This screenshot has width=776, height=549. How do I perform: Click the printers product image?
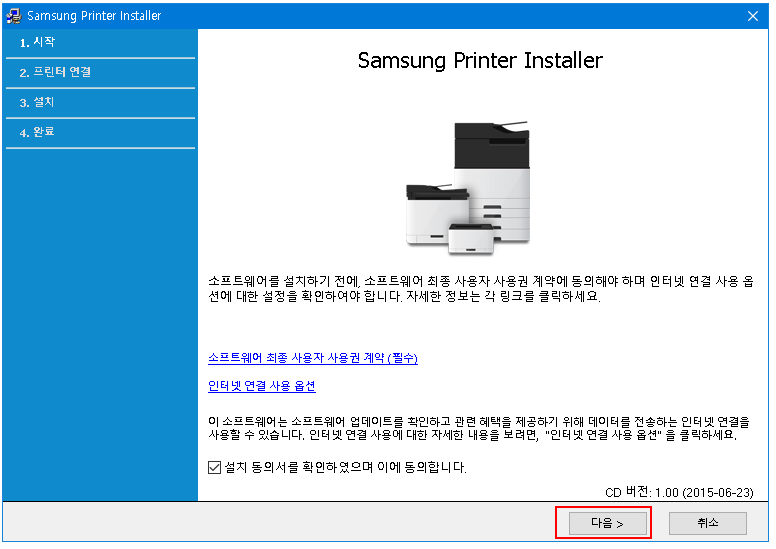(468, 188)
